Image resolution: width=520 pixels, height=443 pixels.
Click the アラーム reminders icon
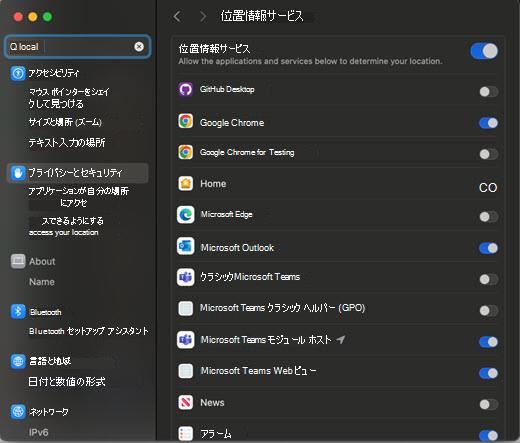pos(185,434)
